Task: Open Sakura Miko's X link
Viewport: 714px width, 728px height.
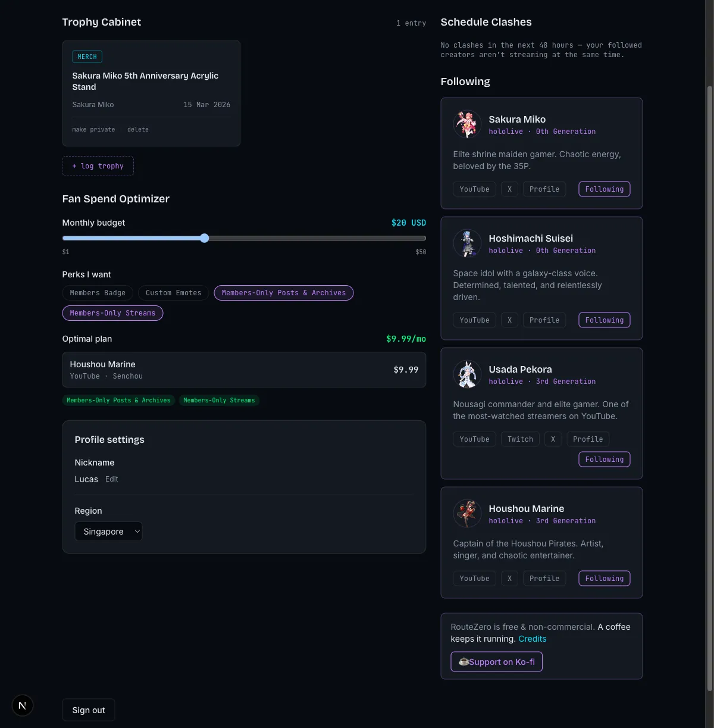Action: (x=509, y=189)
